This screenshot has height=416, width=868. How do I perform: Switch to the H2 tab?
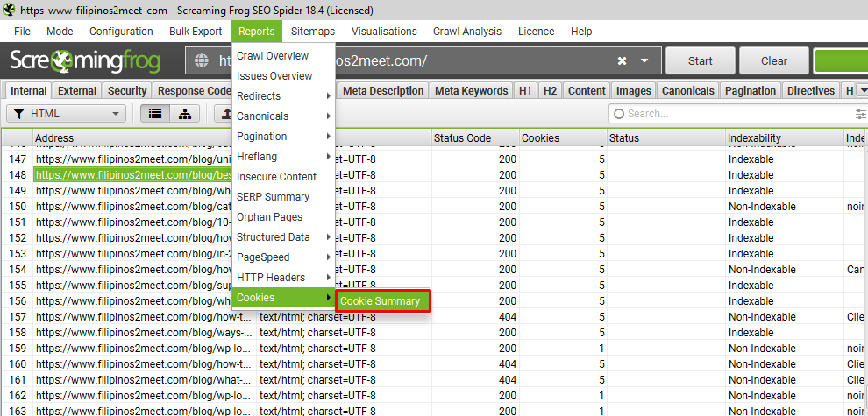coord(550,91)
